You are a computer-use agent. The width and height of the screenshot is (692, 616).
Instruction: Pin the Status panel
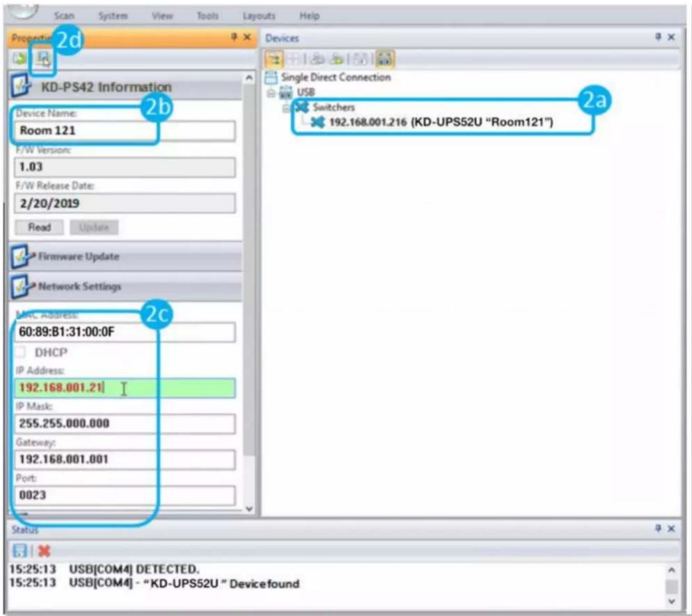[658, 528]
